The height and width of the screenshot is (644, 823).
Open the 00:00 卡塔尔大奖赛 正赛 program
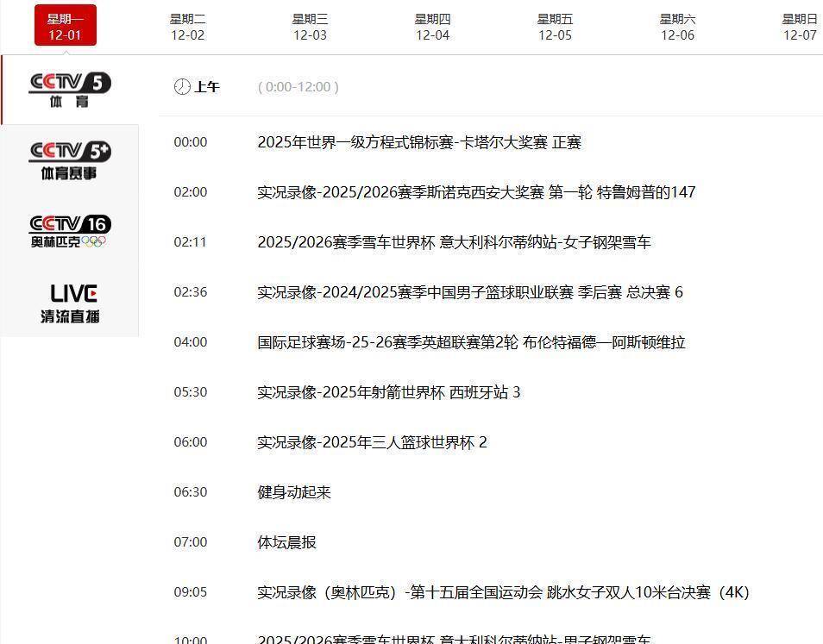(419, 142)
